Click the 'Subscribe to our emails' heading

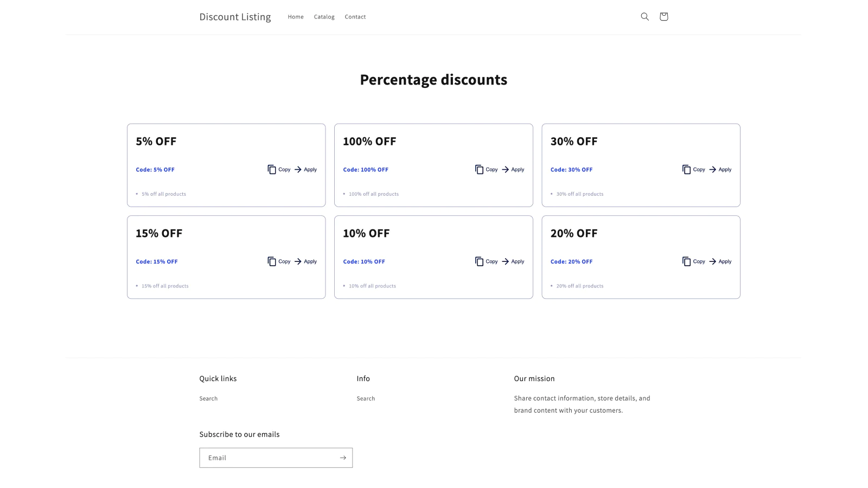click(x=239, y=434)
